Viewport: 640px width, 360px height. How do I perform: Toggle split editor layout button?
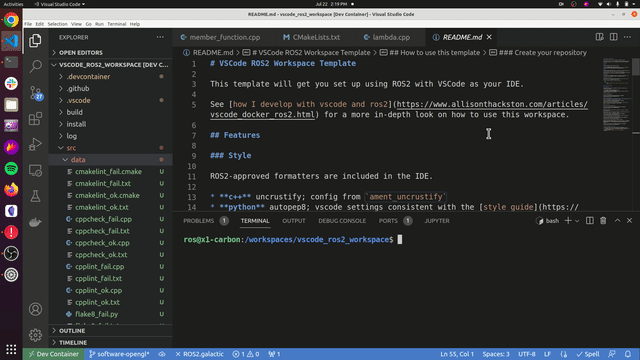[613, 37]
